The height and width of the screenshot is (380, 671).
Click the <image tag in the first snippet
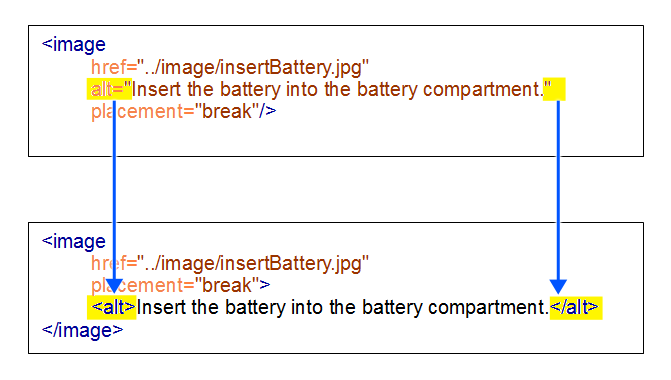click(x=73, y=45)
